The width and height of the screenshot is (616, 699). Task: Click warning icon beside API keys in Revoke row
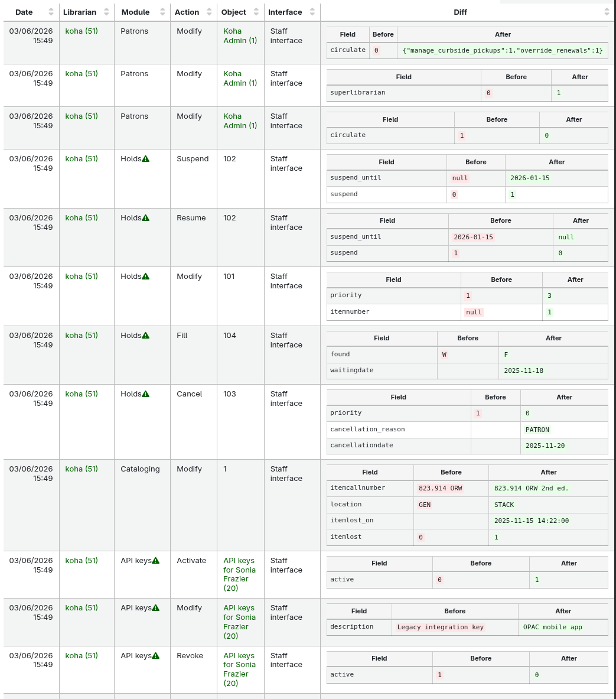156,656
